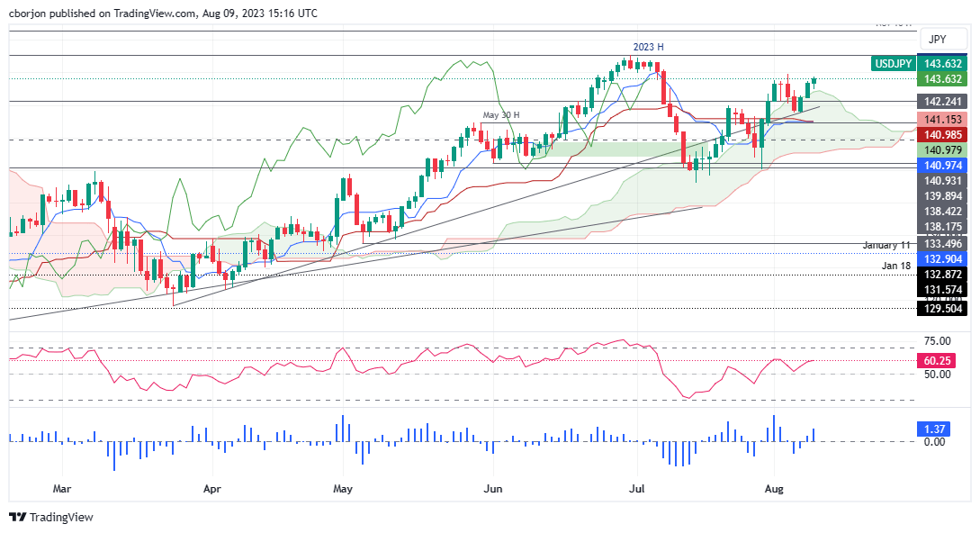Open the JPY currency selector
The height and width of the screenshot is (533, 980).
click(942, 39)
